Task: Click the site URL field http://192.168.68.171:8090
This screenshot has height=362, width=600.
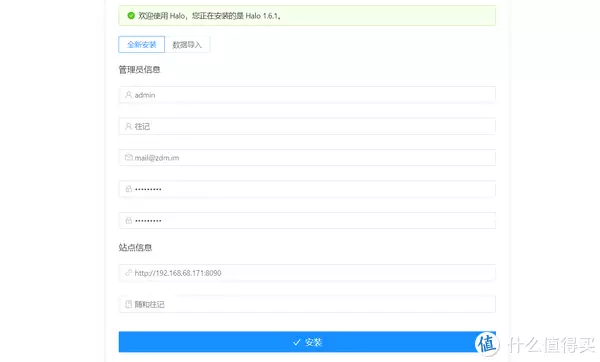Action: (307, 273)
